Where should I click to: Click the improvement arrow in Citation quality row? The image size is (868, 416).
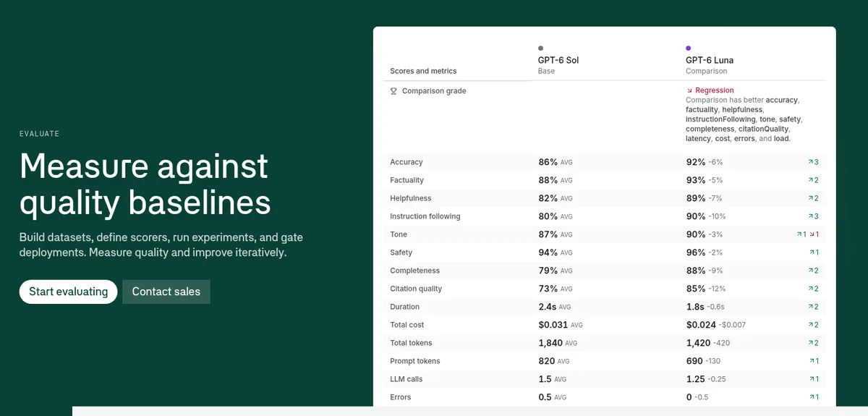pyautogui.click(x=810, y=289)
